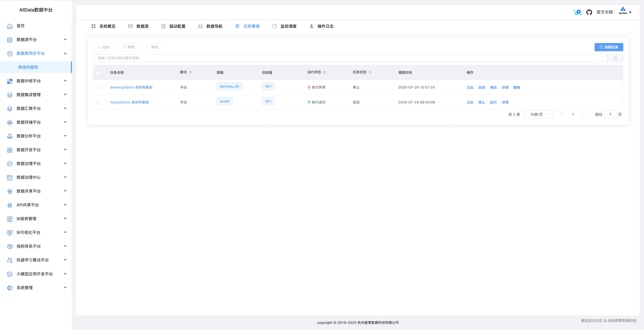Focus the task name search field
This screenshot has width=644, height=330.
tap(350, 58)
